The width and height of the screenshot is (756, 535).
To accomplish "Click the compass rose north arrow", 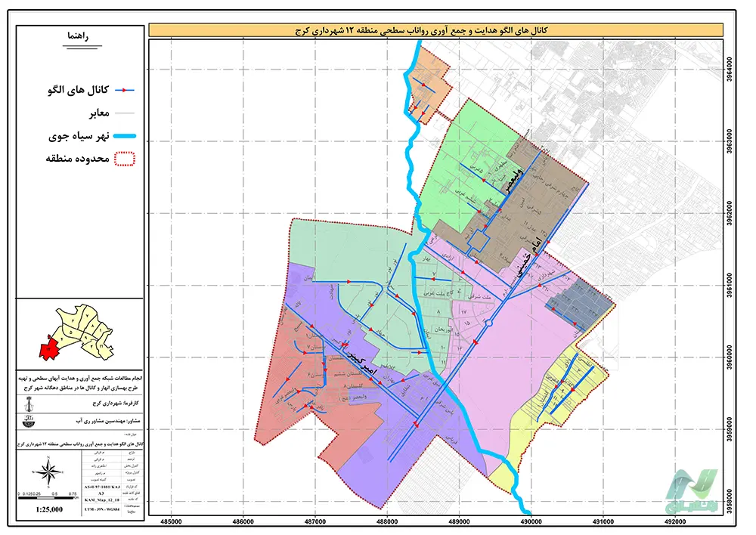I will click(x=47, y=473).
